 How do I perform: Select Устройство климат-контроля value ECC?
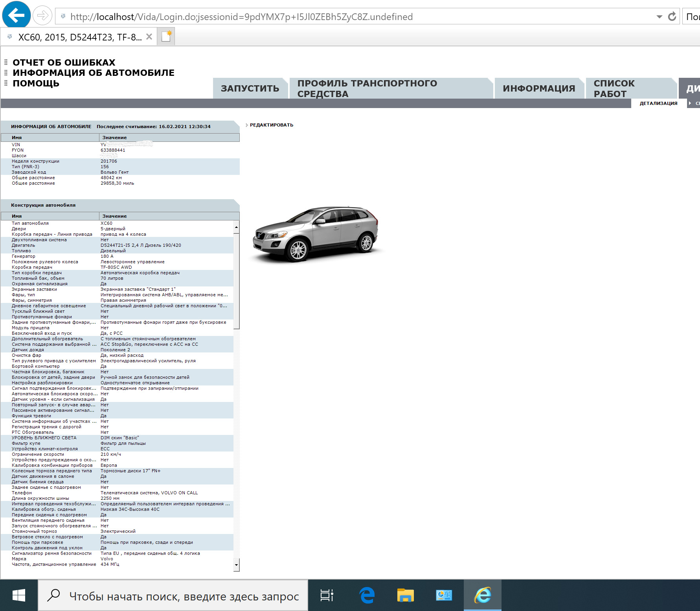tap(105, 449)
